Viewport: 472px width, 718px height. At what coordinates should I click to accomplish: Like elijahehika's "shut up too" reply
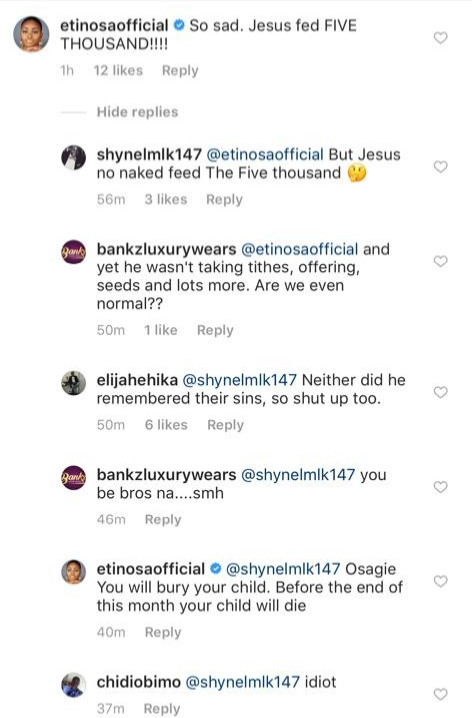[440, 392]
